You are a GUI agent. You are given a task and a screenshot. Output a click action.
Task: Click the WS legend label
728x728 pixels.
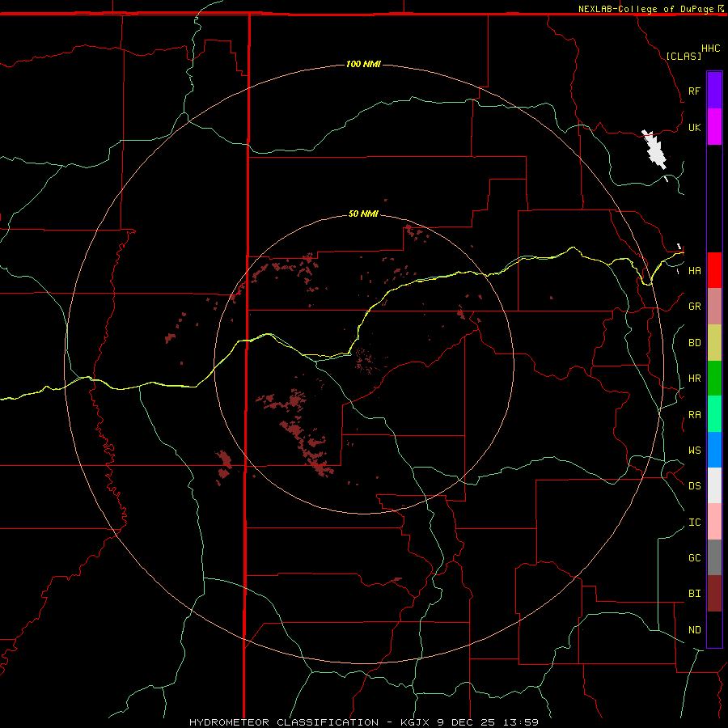(694, 451)
